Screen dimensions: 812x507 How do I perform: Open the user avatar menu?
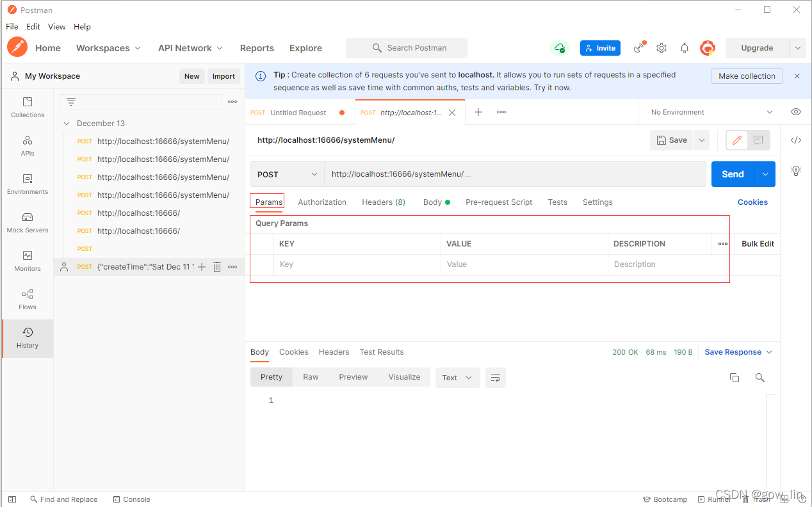coord(708,48)
